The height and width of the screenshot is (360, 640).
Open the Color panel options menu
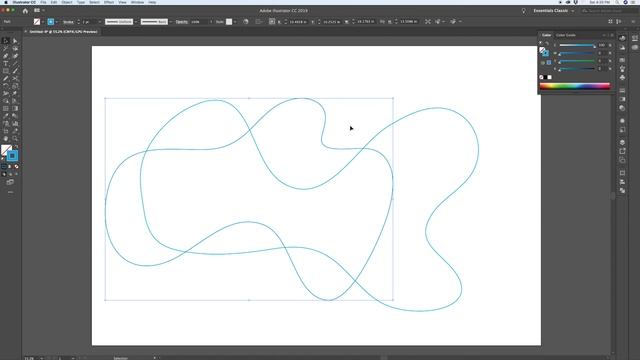pos(611,35)
